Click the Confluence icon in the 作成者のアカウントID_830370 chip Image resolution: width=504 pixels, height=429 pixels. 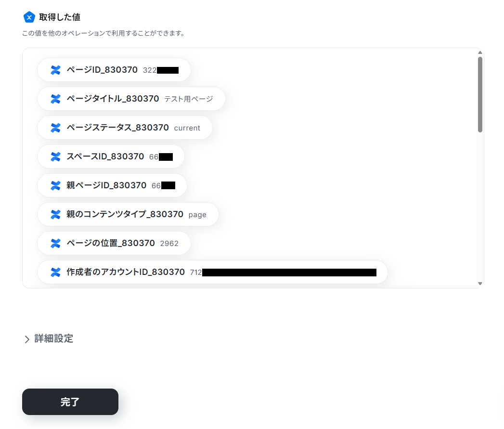click(56, 272)
